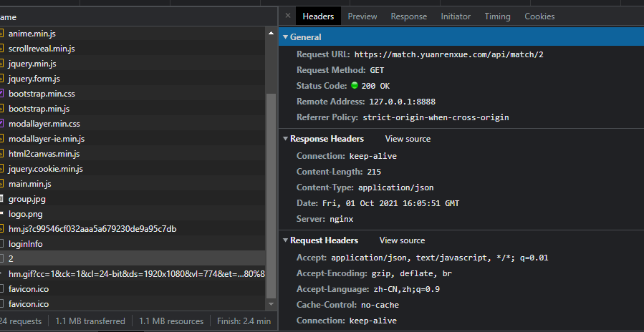Click the Content-Length 215 value
This screenshot has height=332, width=644.
[374, 172]
